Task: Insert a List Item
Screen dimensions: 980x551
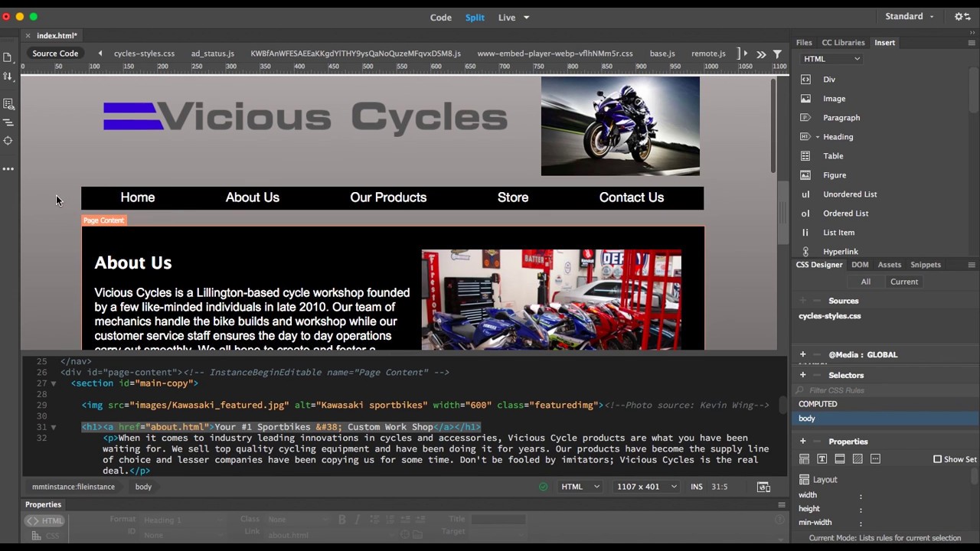Action: (838, 233)
